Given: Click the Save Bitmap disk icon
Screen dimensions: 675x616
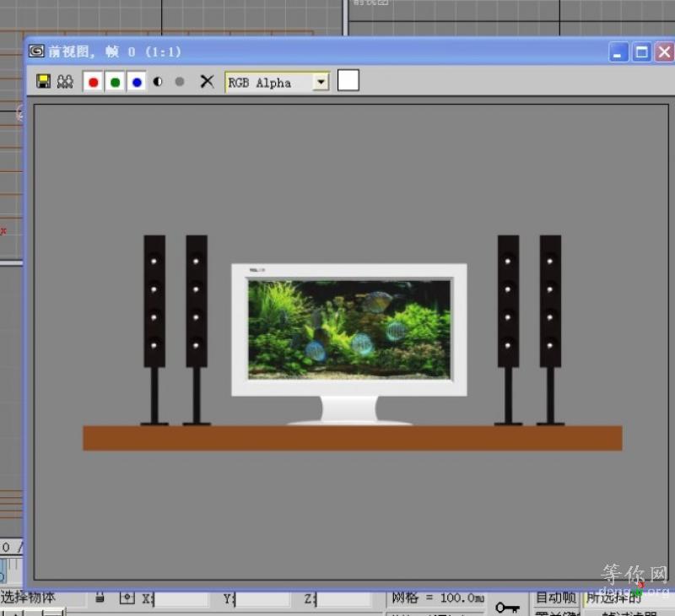Looking at the screenshot, I should pos(43,82).
